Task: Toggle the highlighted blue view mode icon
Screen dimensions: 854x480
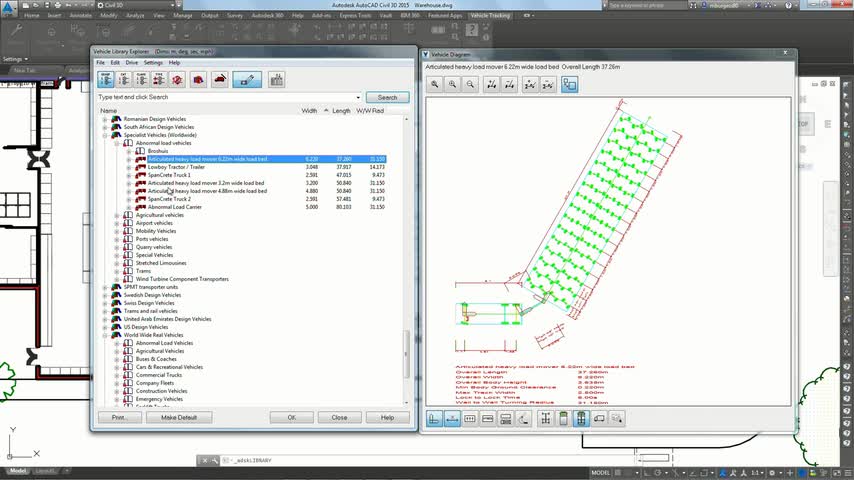Action: click(570, 84)
